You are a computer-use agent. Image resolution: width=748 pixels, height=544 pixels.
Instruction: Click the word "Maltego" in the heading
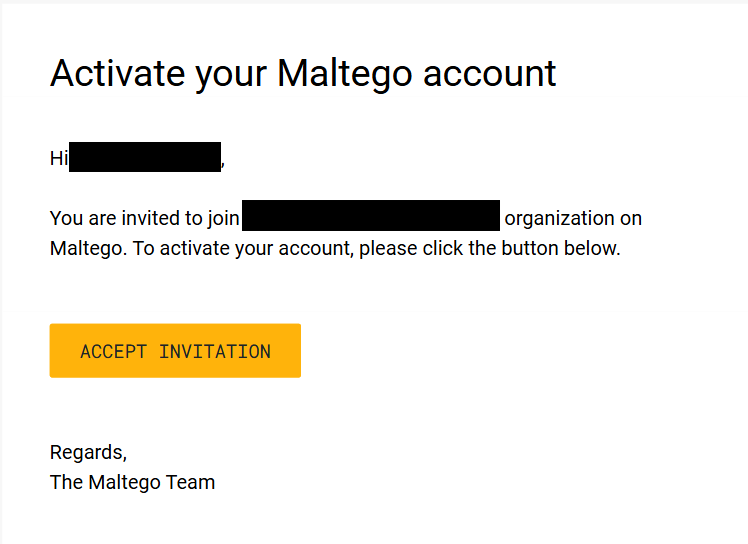[344, 74]
